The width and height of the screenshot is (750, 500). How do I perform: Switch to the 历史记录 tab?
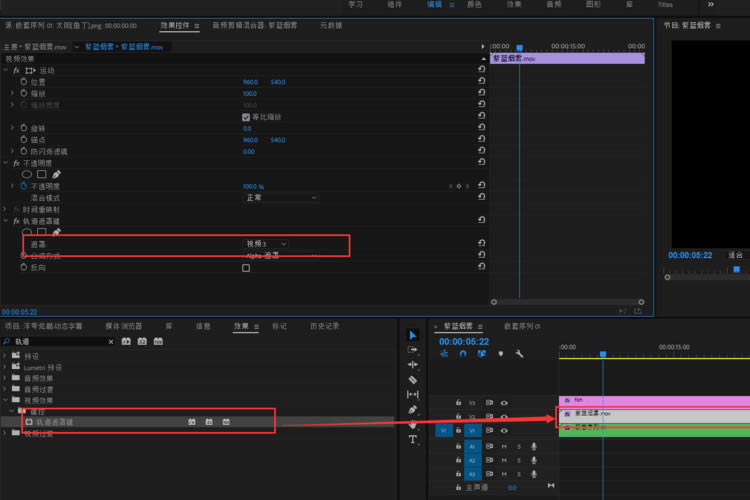[x=324, y=326]
